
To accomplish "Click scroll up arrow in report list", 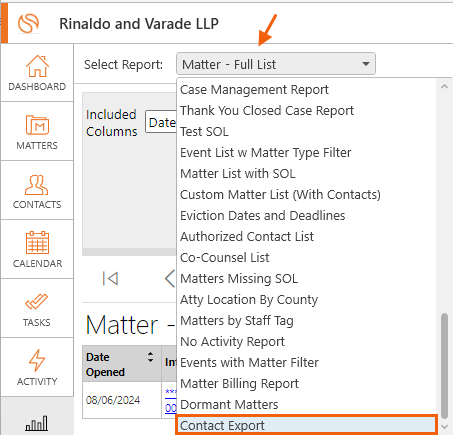I will [x=444, y=87].
